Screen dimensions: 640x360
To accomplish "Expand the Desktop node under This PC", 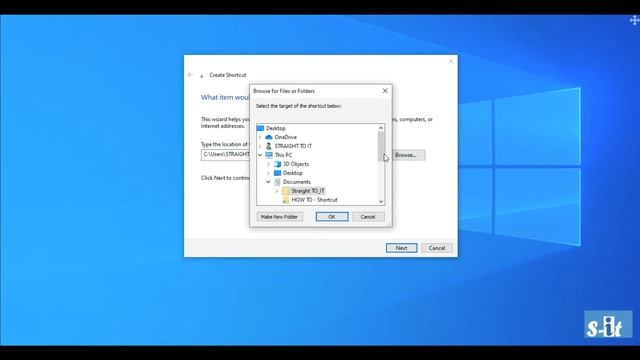I will [x=269, y=173].
